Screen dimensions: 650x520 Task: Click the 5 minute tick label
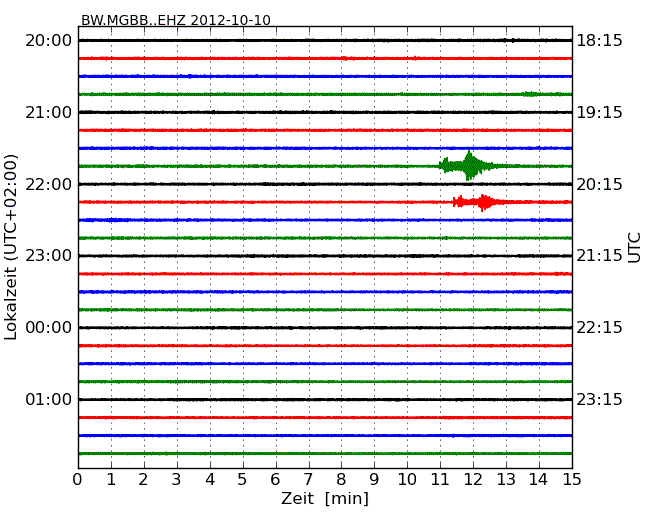[x=242, y=479]
